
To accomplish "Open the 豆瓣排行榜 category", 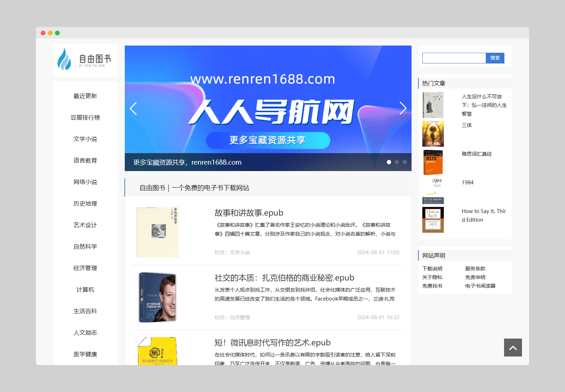I will [85, 118].
